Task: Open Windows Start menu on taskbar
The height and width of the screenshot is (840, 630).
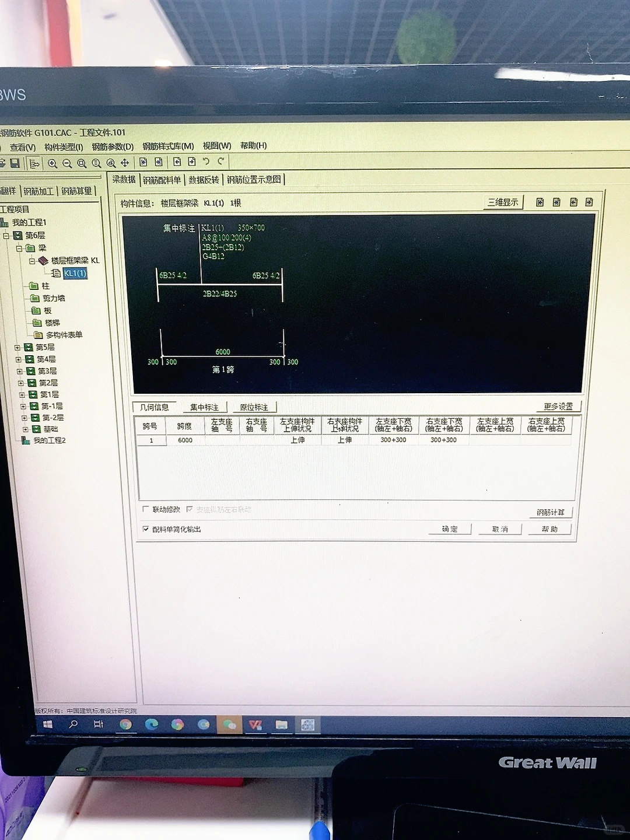Action: click(x=48, y=724)
